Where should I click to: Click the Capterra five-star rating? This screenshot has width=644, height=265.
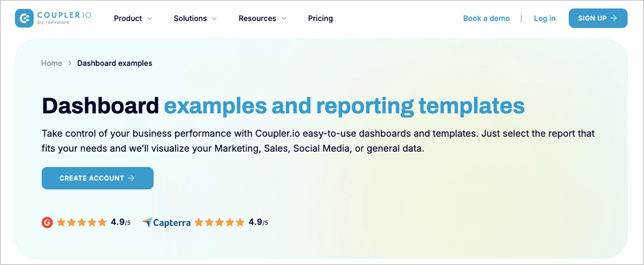(219, 222)
